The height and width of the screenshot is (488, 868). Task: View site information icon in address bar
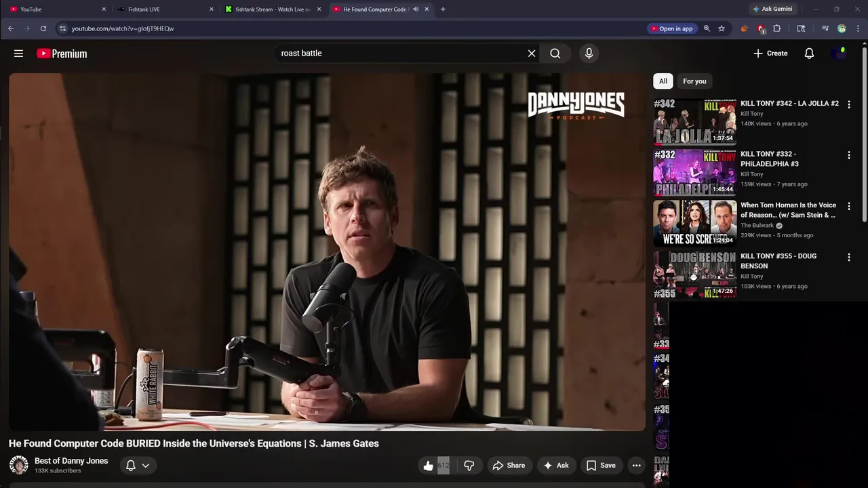coord(62,28)
